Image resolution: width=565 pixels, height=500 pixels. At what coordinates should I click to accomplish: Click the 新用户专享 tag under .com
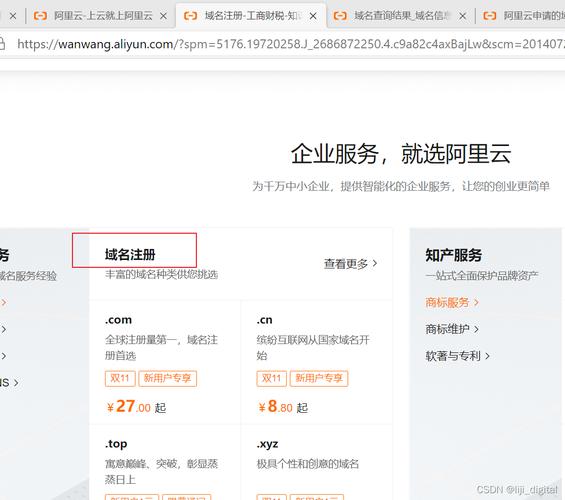[x=168, y=378]
